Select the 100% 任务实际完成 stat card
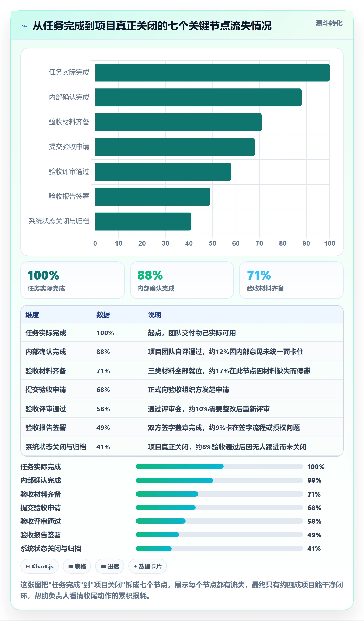Screen dimensions: 364x621 click(73, 280)
